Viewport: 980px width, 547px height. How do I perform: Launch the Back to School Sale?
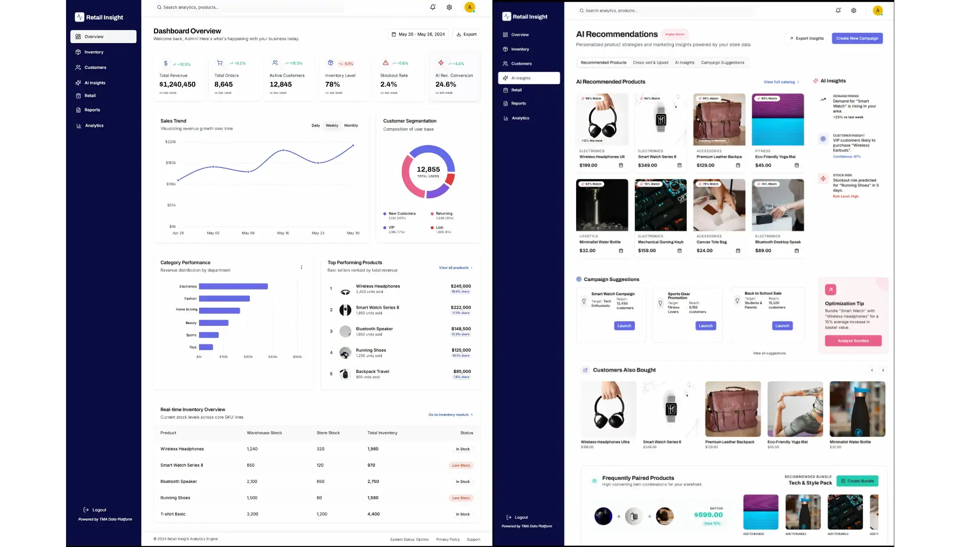tap(782, 326)
